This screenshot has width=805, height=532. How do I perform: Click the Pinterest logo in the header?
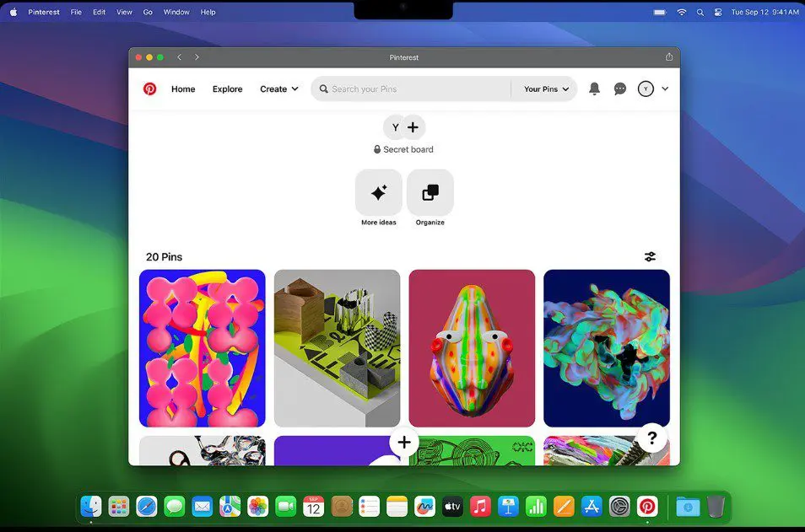point(149,89)
